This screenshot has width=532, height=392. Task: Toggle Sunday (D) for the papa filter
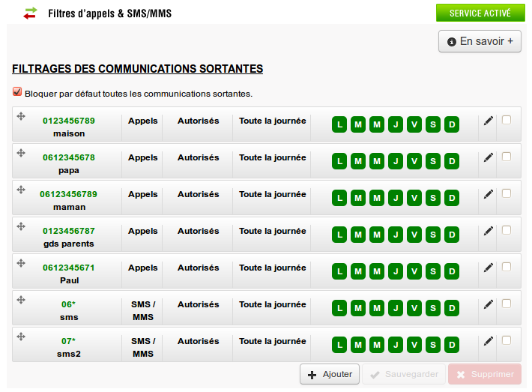click(x=452, y=161)
